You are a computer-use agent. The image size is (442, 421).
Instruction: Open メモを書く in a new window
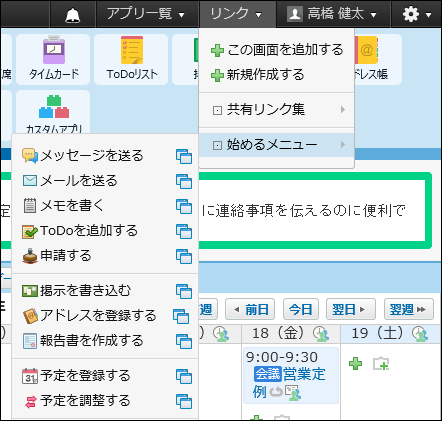pos(184,206)
